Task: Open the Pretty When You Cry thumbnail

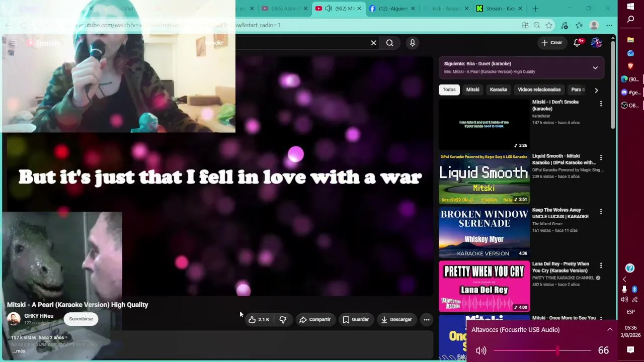Action: tap(484, 286)
